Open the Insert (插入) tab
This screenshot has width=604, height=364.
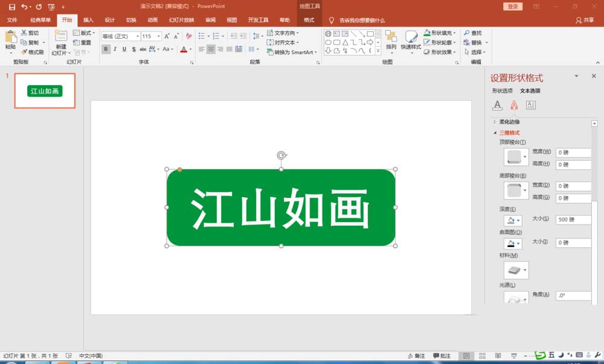pos(88,20)
